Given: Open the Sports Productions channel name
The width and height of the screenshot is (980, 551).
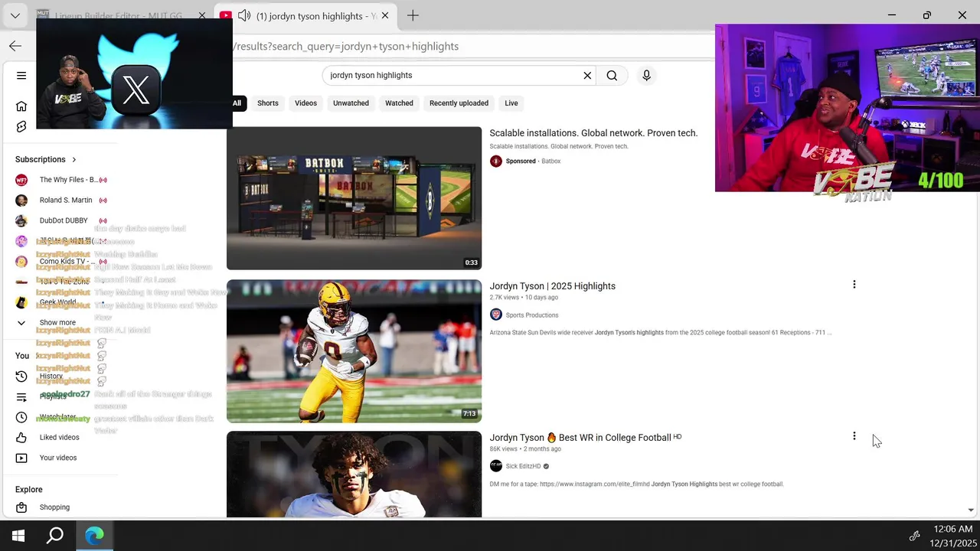Looking at the screenshot, I should (532, 315).
